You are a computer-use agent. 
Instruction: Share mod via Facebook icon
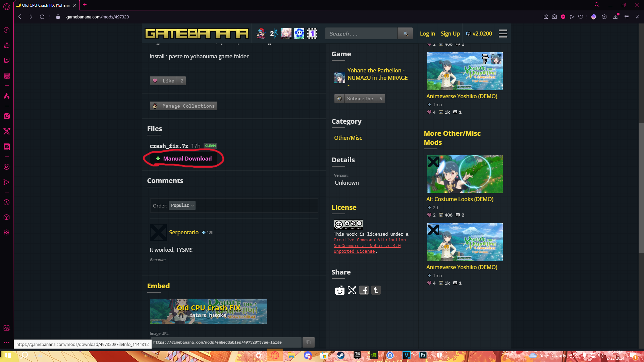364,290
